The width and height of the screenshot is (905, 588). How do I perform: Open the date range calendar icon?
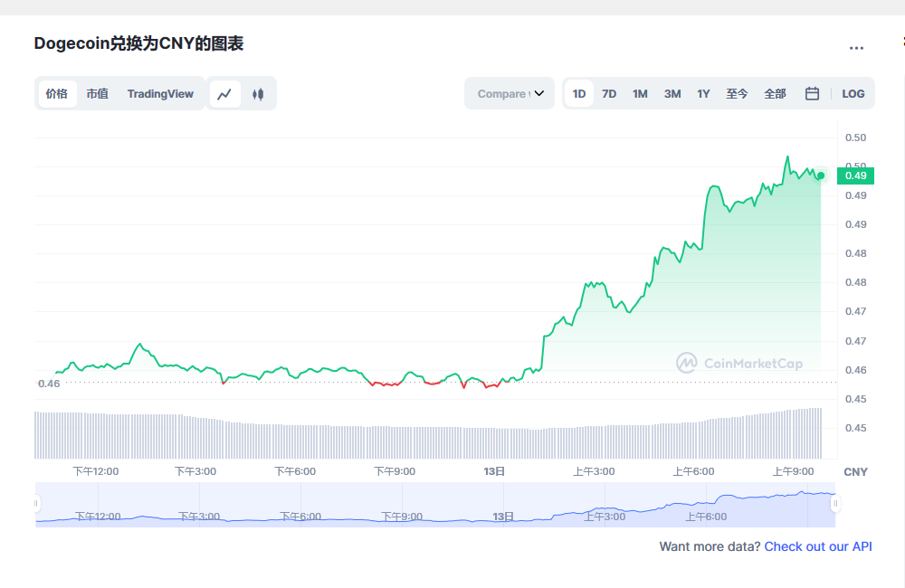(812, 93)
